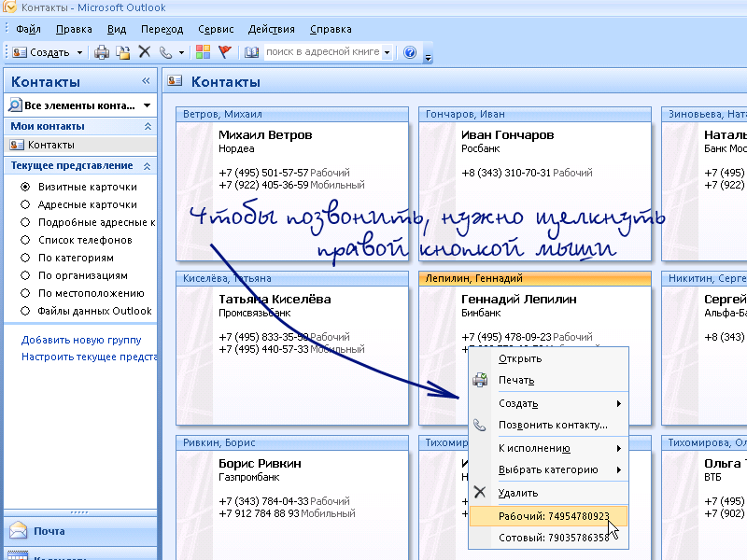Open the dropdown arrow next to Создать
The width and height of the screenshot is (747, 560).
tap(79, 52)
